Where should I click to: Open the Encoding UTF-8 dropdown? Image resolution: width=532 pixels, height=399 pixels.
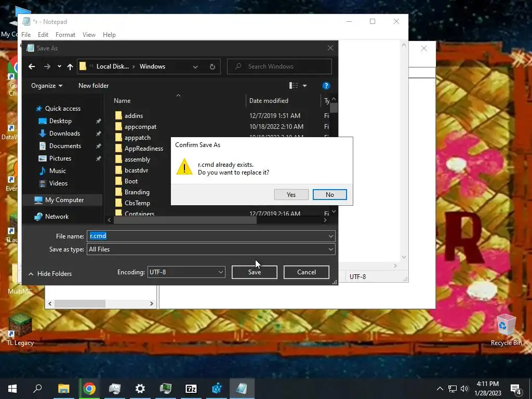pyautogui.click(x=187, y=272)
